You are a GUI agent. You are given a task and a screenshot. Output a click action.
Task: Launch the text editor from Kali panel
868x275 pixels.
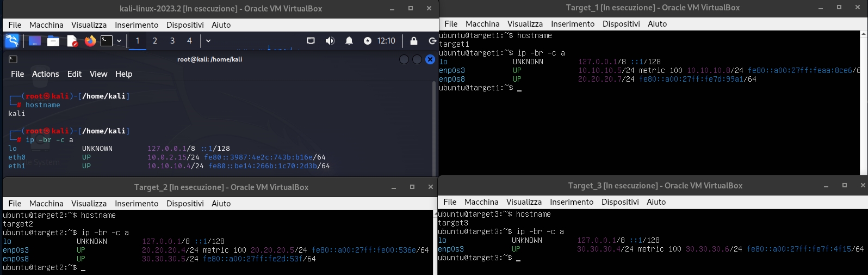coord(72,41)
